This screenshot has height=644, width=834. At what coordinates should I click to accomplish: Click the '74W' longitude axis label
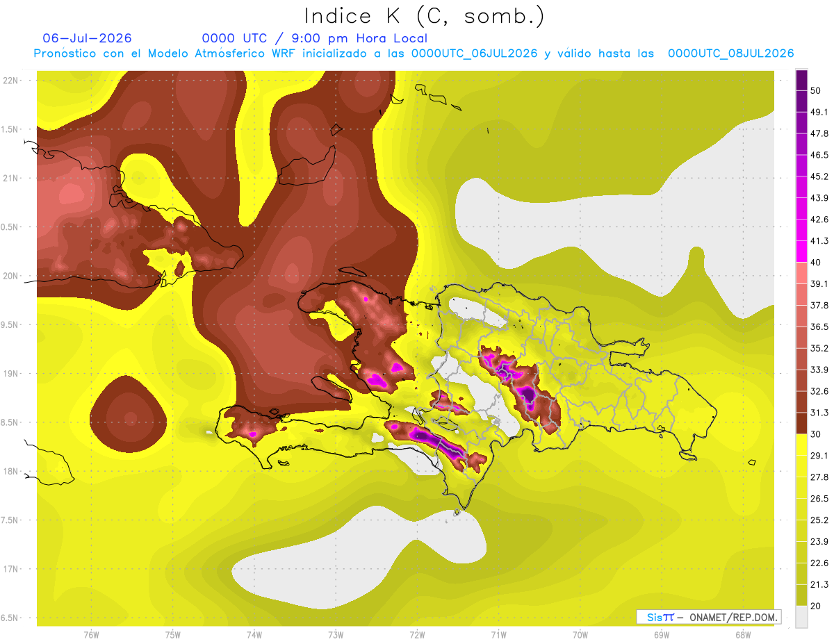254,635
